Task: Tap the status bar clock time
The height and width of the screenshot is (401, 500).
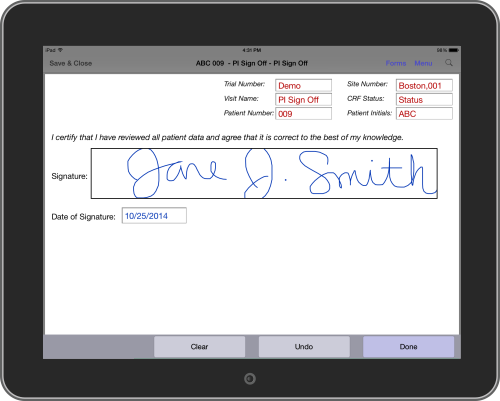Action: pos(252,50)
